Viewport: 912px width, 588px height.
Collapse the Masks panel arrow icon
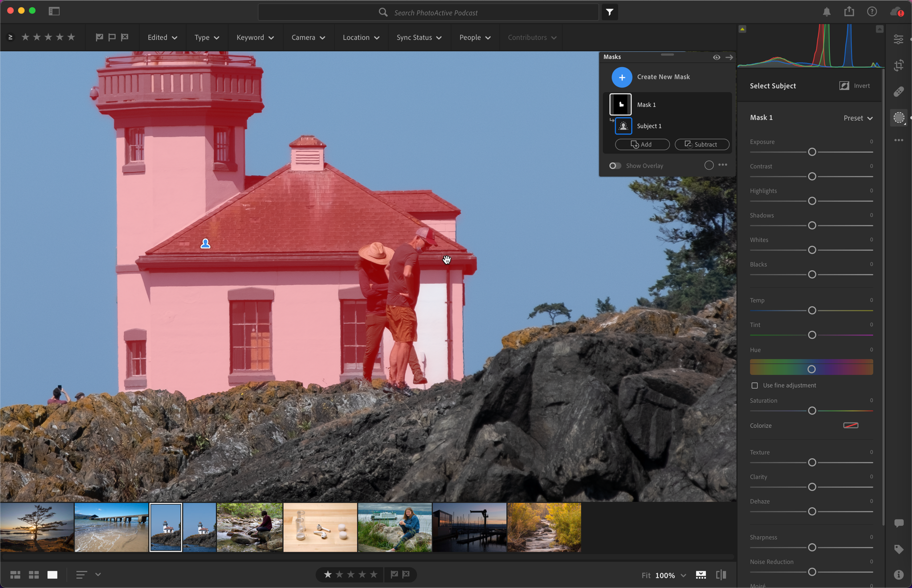pos(729,57)
